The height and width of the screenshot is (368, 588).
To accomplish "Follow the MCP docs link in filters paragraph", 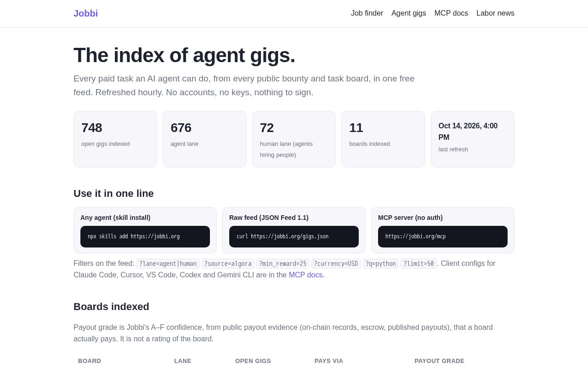I will click(x=305, y=275).
